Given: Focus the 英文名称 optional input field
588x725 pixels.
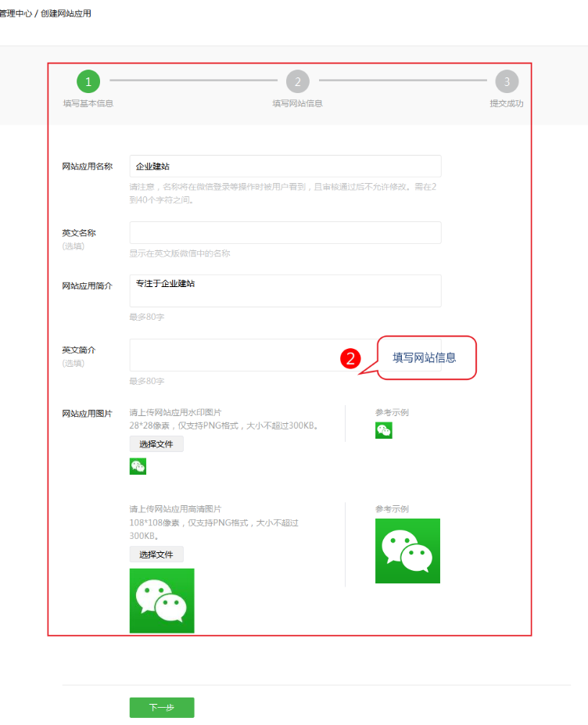Looking at the screenshot, I should 285,233.
